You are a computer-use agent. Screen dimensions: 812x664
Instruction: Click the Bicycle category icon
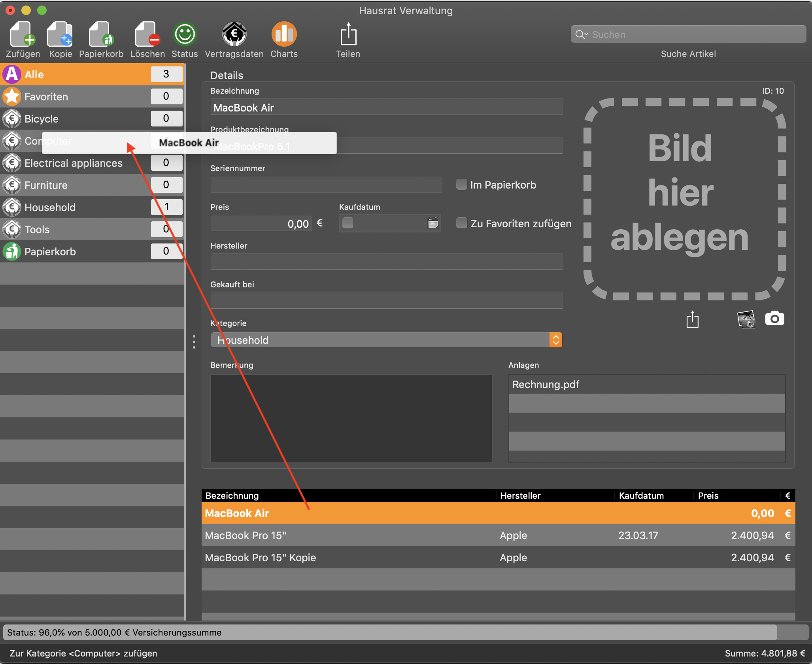pos(12,119)
